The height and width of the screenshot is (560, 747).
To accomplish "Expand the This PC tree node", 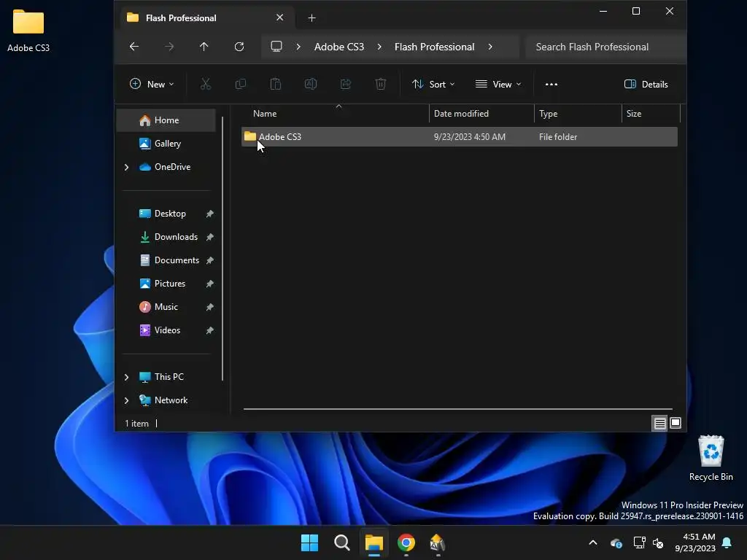I will pos(126,377).
